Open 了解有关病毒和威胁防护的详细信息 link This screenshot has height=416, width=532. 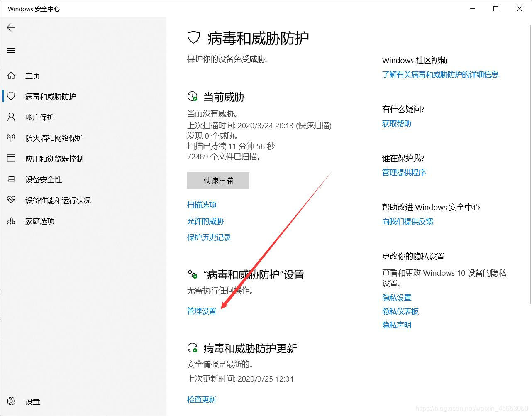pyautogui.click(x=440, y=74)
